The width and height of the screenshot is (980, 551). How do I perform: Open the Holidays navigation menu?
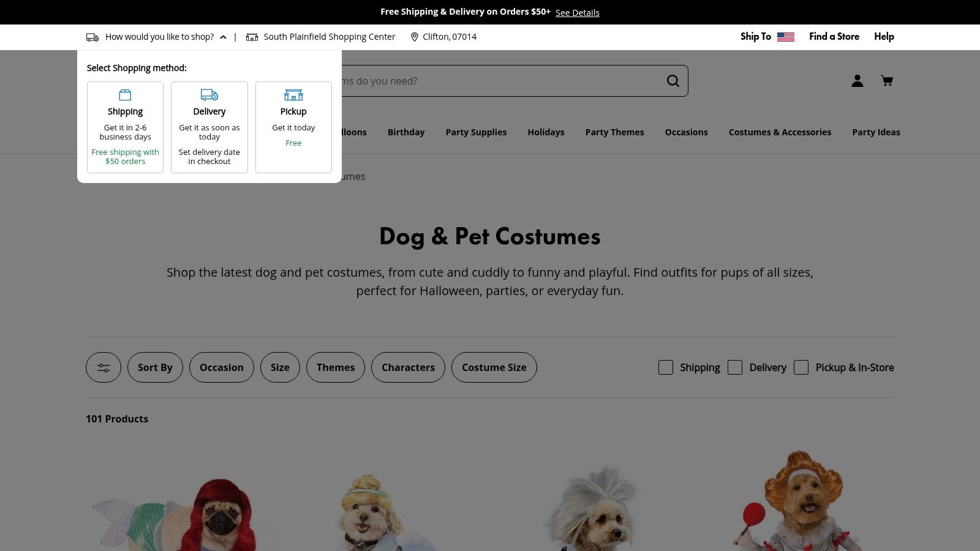click(546, 132)
